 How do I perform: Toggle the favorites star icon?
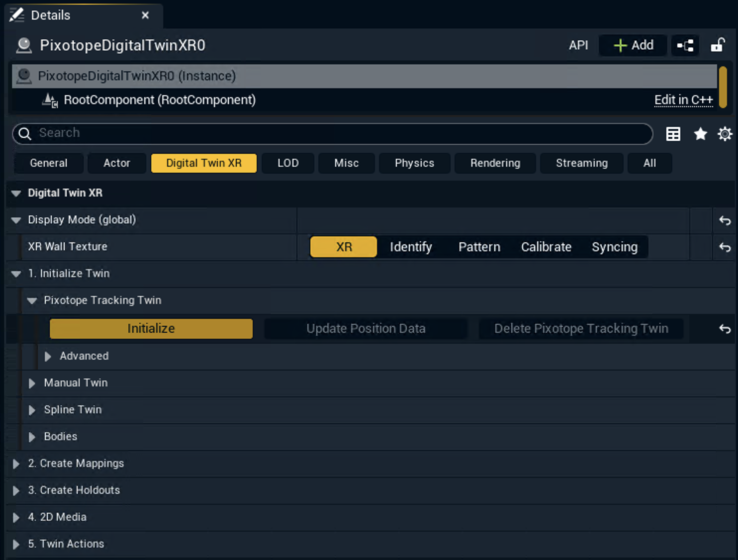pos(700,134)
